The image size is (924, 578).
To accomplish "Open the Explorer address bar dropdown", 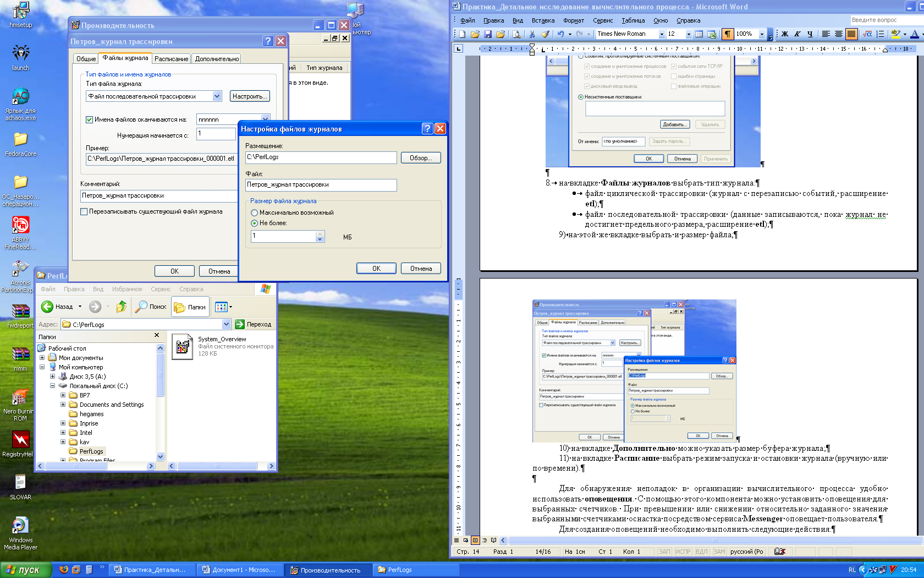I will 226,324.
